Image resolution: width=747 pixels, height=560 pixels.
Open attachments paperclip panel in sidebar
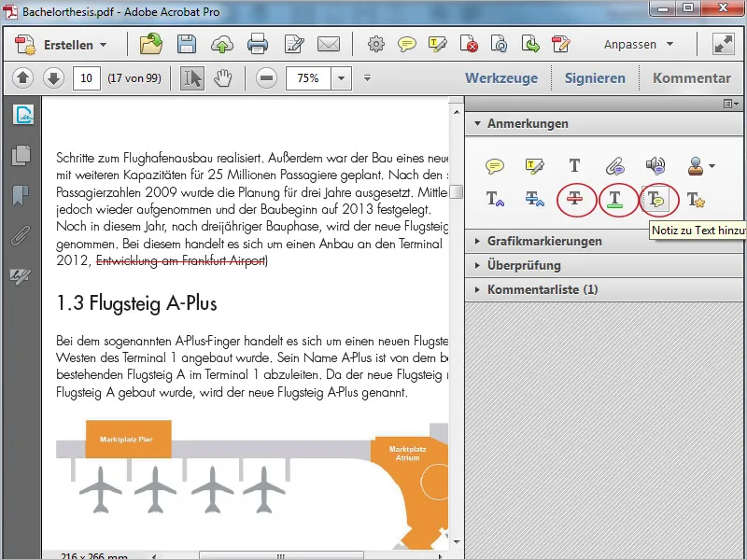tap(21, 235)
